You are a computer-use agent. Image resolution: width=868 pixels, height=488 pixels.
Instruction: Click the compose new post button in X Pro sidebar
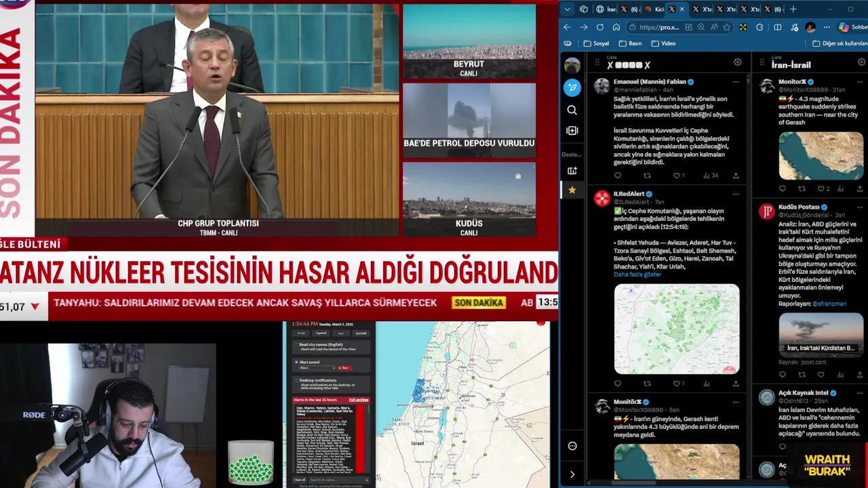[x=572, y=87]
